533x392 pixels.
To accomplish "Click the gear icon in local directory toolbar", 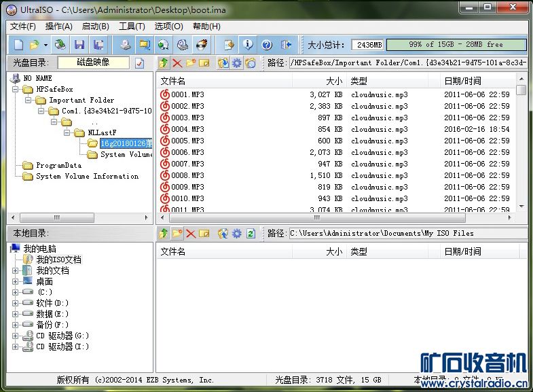I will point(236,233).
